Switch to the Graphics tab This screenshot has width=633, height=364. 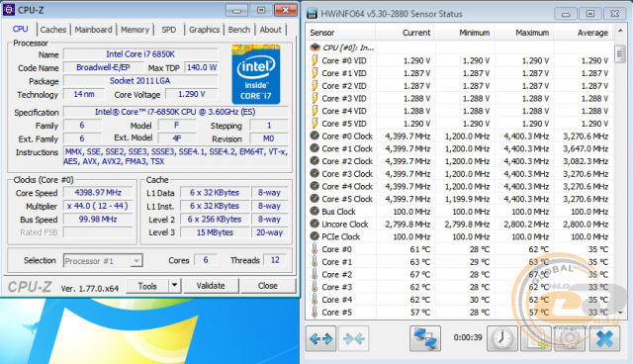tap(205, 30)
